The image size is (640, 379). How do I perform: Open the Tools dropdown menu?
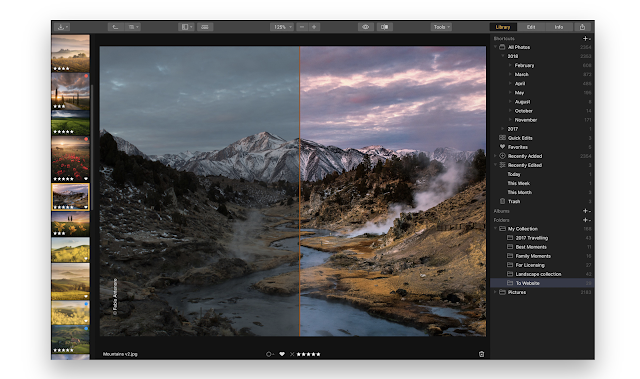[441, 27]
